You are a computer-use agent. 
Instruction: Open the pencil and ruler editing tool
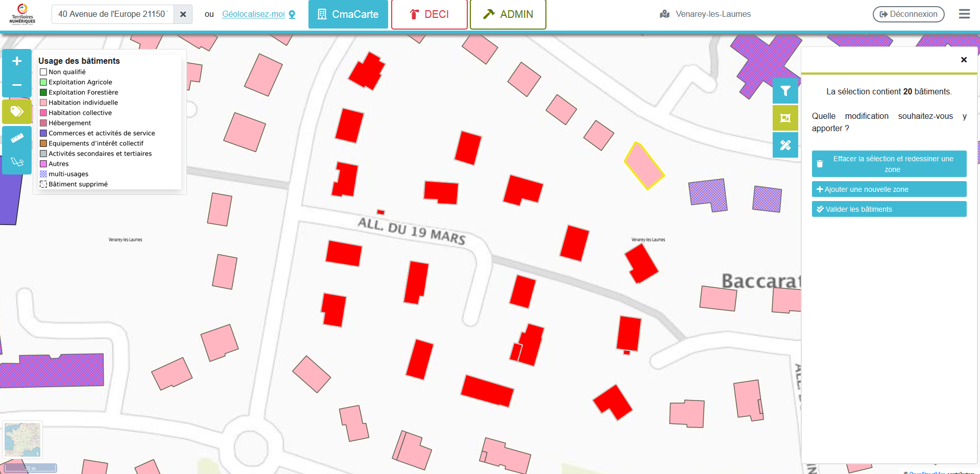pos(785,145)
